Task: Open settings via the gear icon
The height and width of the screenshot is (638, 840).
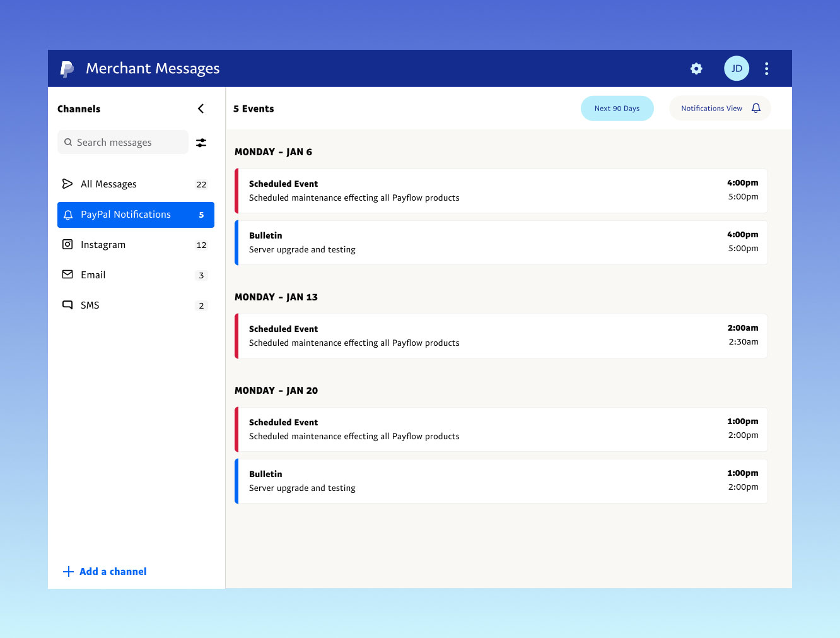Action: [x=696, y=69]
